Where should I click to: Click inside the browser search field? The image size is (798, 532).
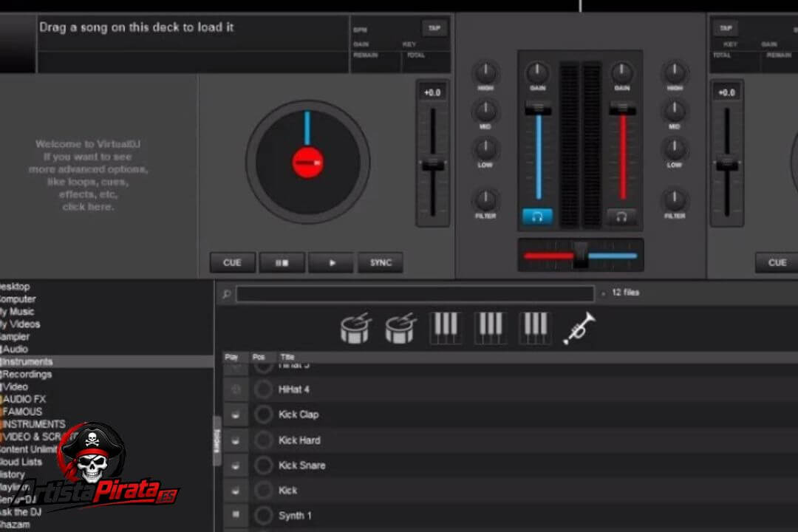coord(415,294)
